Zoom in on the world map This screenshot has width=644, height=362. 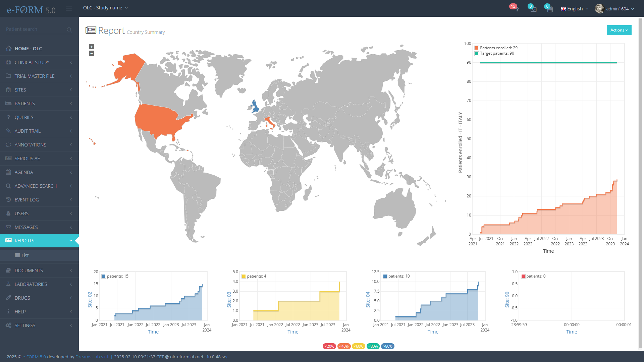[92, 47]
